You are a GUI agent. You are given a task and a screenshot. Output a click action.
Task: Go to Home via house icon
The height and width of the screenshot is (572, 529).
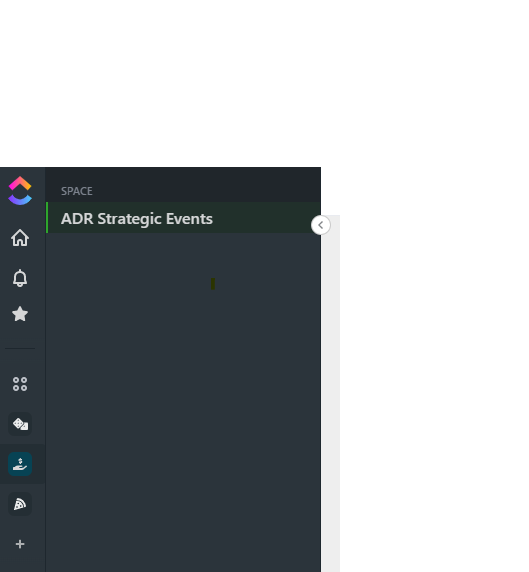pos(20,238)
